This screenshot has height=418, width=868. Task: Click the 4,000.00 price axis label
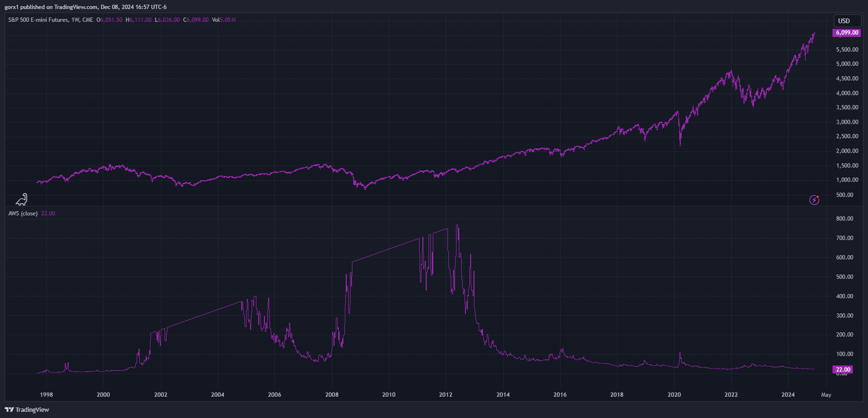pyautogui.click(x=847, y=93)
